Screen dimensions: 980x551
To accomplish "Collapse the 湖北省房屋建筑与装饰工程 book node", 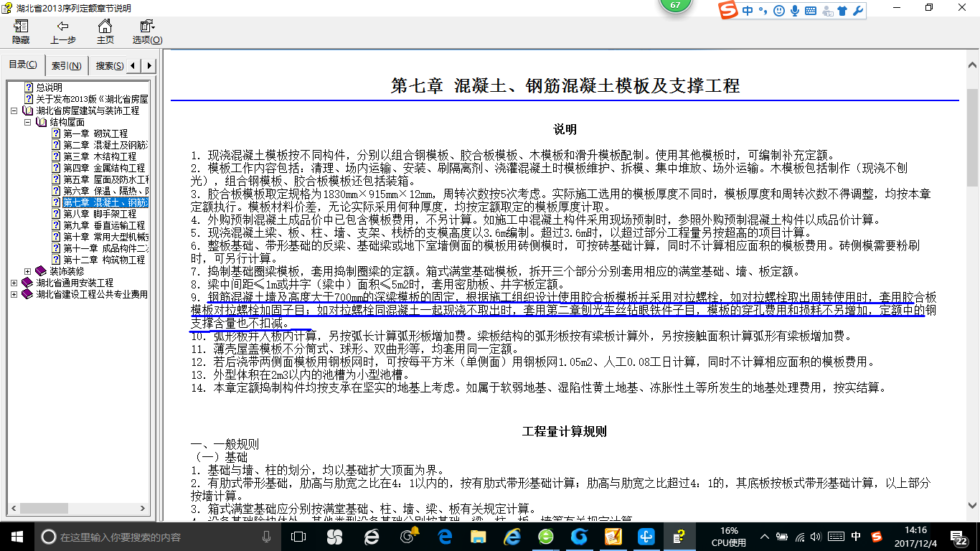I will pyautogui.click(x=14, y=111).
